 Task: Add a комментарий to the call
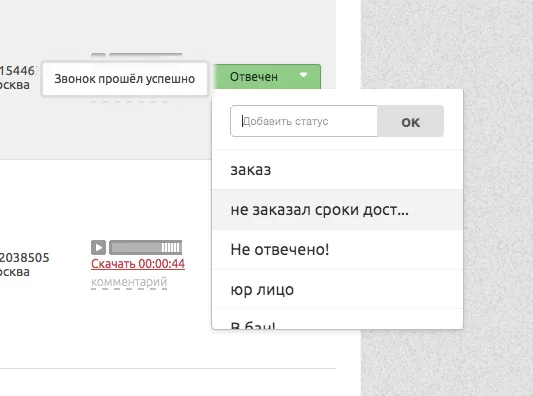(x=129, y=282)
